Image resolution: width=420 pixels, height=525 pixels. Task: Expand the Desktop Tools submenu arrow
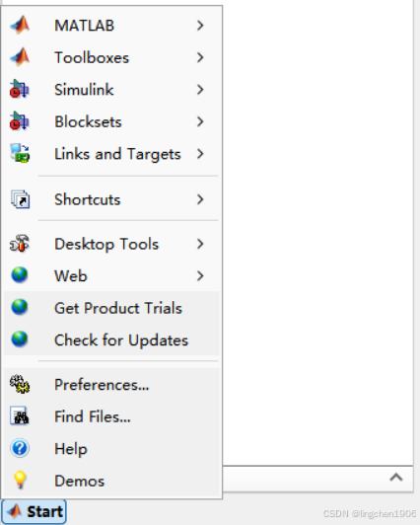tap(200, 244)
